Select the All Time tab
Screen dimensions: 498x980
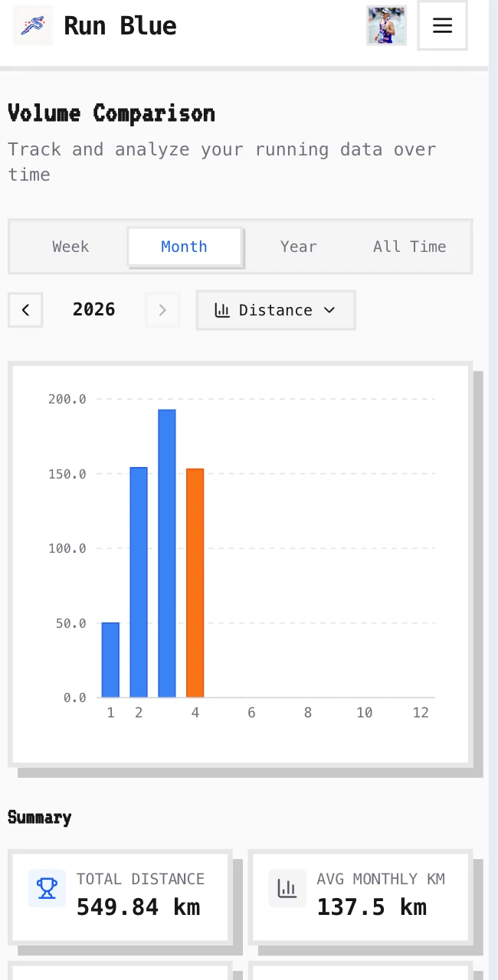point(410,247)
